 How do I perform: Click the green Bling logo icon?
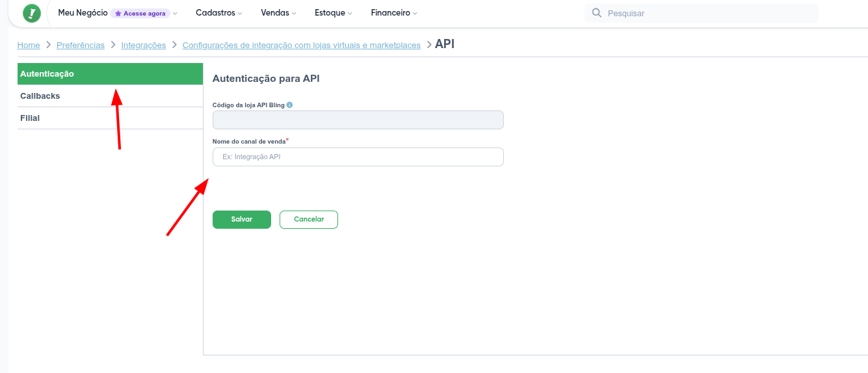[x=31, y=14]
